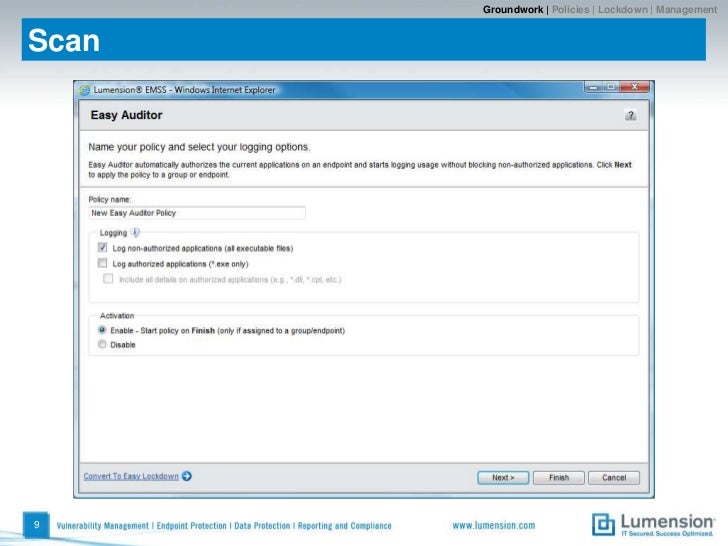Select the Enable activation radio button
This screenshot has width=728, height=546.
click(x=102, y=330)
